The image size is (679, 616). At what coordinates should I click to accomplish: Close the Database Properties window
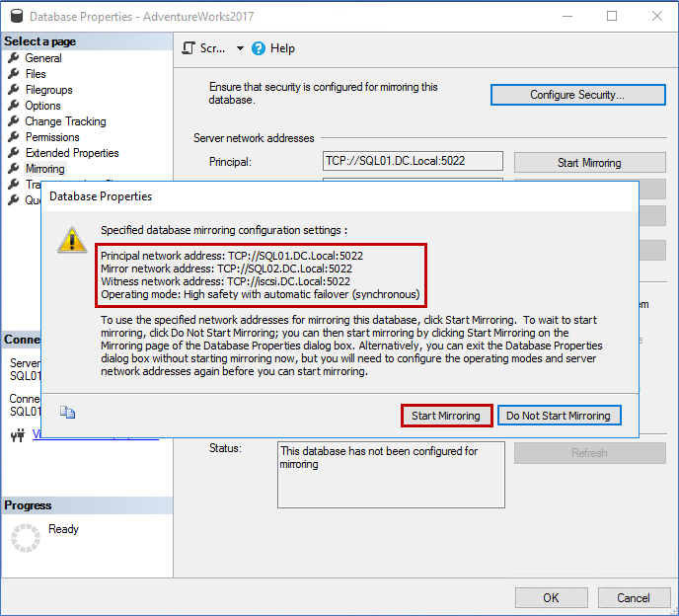pos(657,16)
